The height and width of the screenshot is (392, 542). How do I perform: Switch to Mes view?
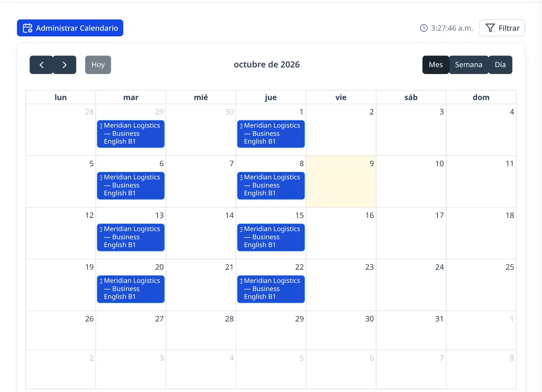436,65
